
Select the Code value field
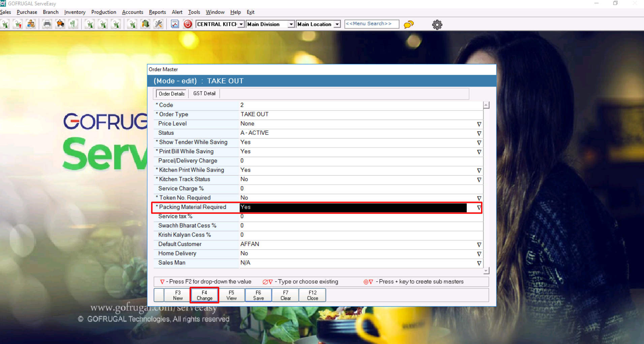coord(361,105)
